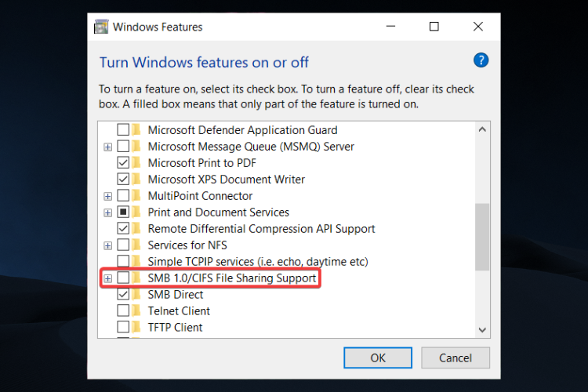Click the vertical scrollbar thumb in features list
This screenshot has height=392, width=588.
[x=482, y=237]
